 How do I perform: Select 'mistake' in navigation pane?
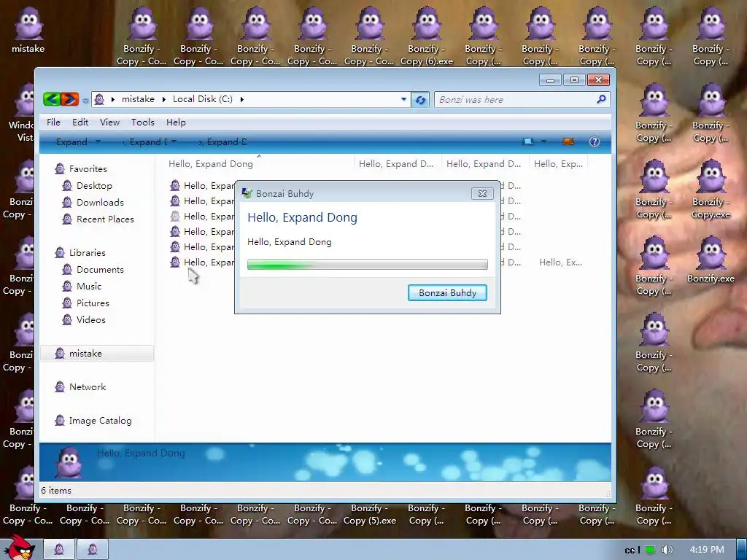tap(97, 354)
